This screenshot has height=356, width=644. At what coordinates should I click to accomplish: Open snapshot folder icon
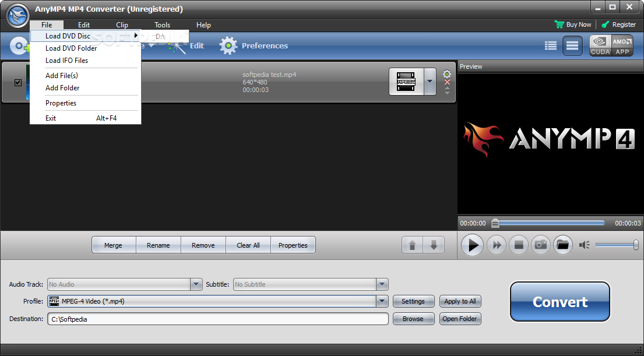[563, 245]
